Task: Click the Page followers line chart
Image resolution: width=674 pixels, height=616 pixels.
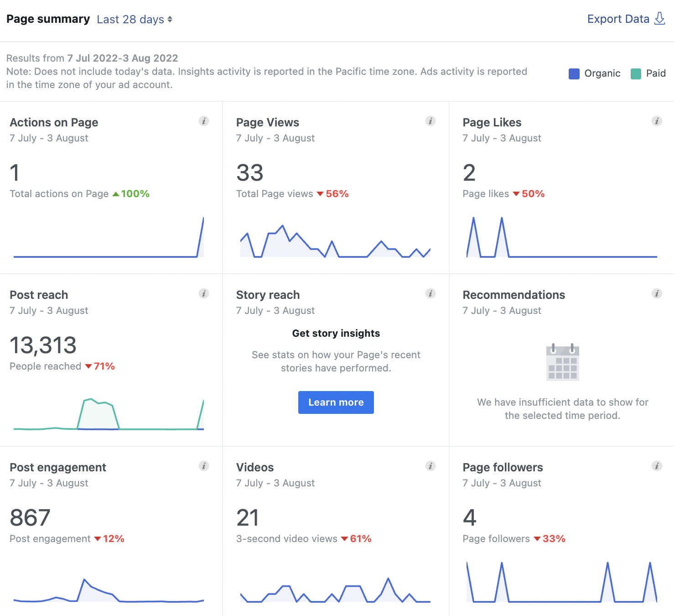Action: pos(562,582)
